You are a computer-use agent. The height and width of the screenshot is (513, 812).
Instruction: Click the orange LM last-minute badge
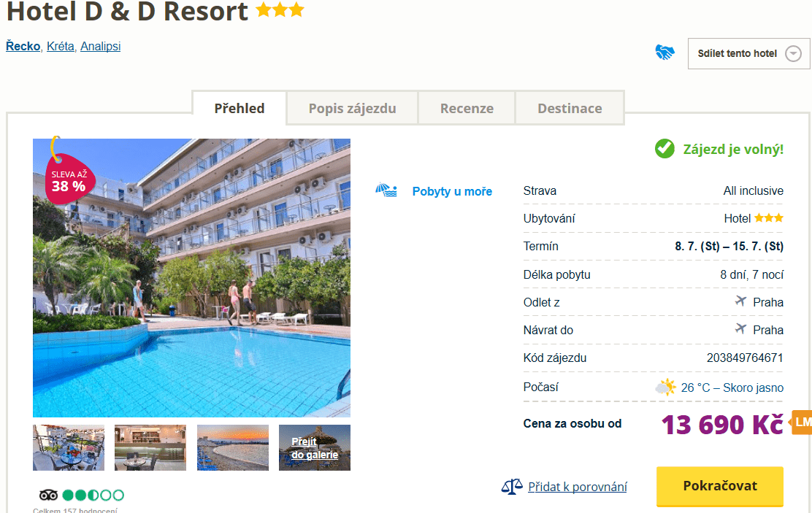click(x=802, y=423)
